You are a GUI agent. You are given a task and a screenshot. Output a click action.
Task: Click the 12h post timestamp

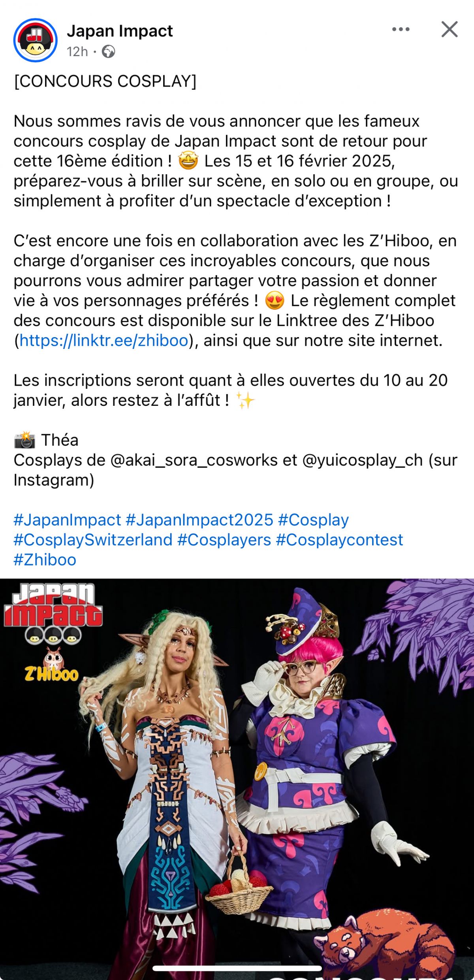click(77, 52)
